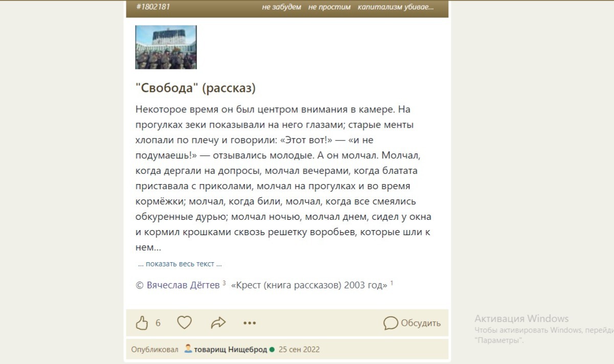Open more options via the ellipsis icon
The image size is (614, 364).
pyautogui.click(x=250, y=323)
